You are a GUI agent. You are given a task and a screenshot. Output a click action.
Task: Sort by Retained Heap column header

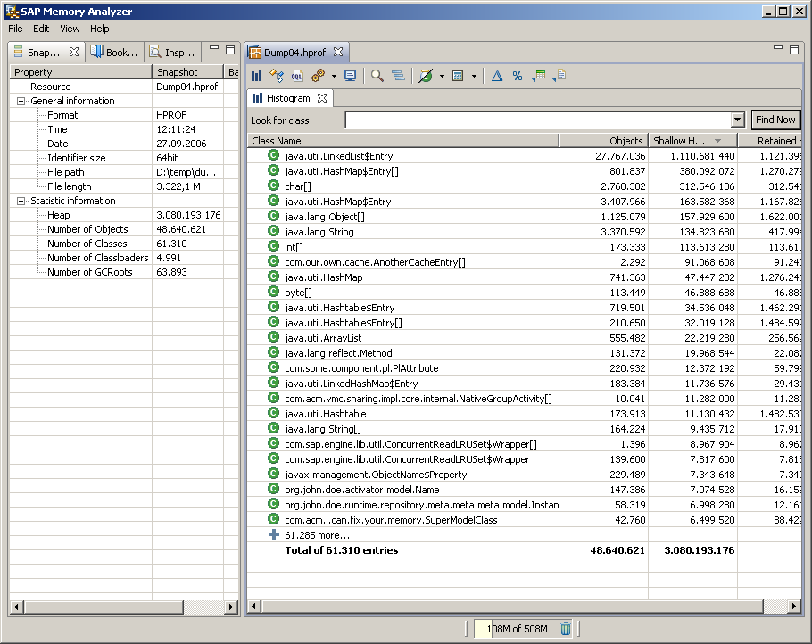[770, 141]
